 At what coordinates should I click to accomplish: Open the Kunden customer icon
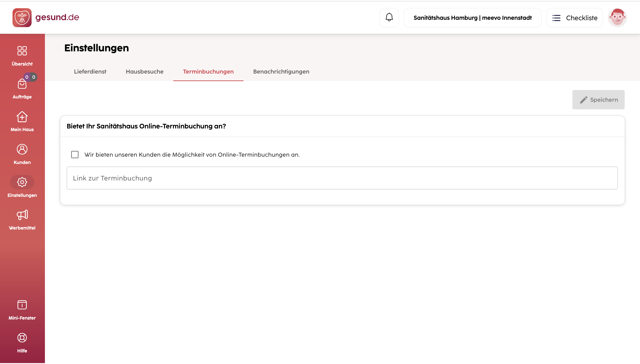22,149
